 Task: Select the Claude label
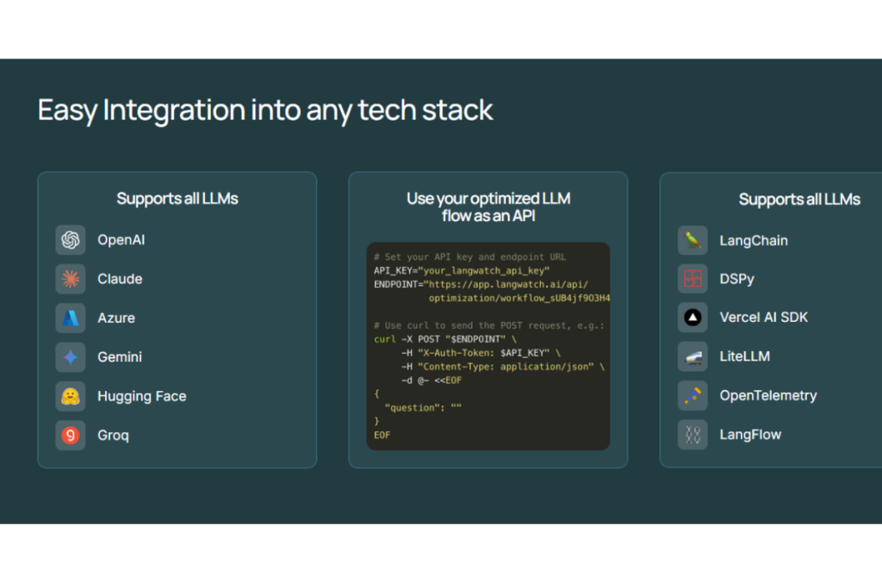120,279
